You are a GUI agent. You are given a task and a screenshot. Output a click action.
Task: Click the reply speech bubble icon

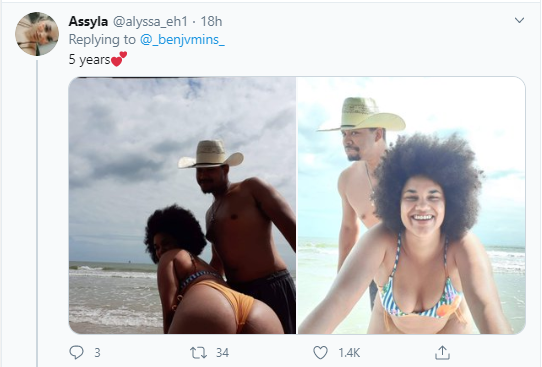tap(76, 352)
